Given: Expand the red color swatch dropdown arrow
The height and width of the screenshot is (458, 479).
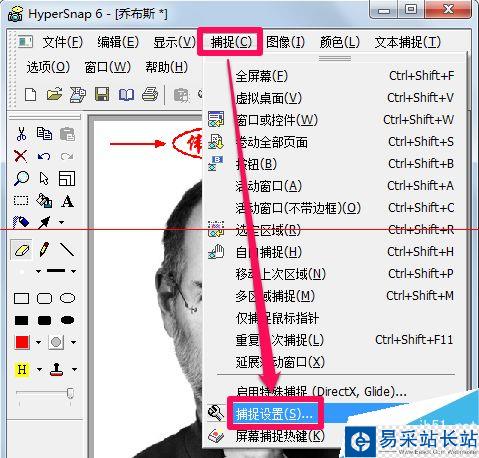Looking at the screenshot, I should (x=38, y=342).
